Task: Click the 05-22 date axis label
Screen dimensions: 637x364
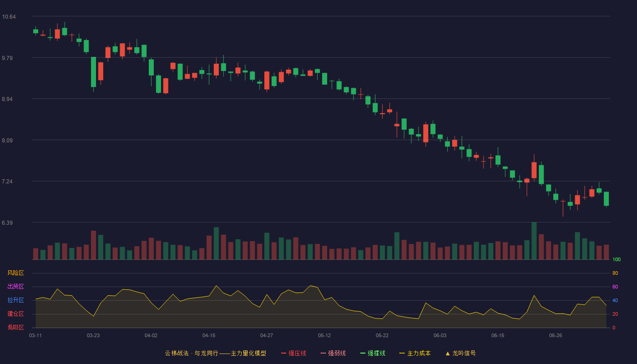Action: pos(382,335)
